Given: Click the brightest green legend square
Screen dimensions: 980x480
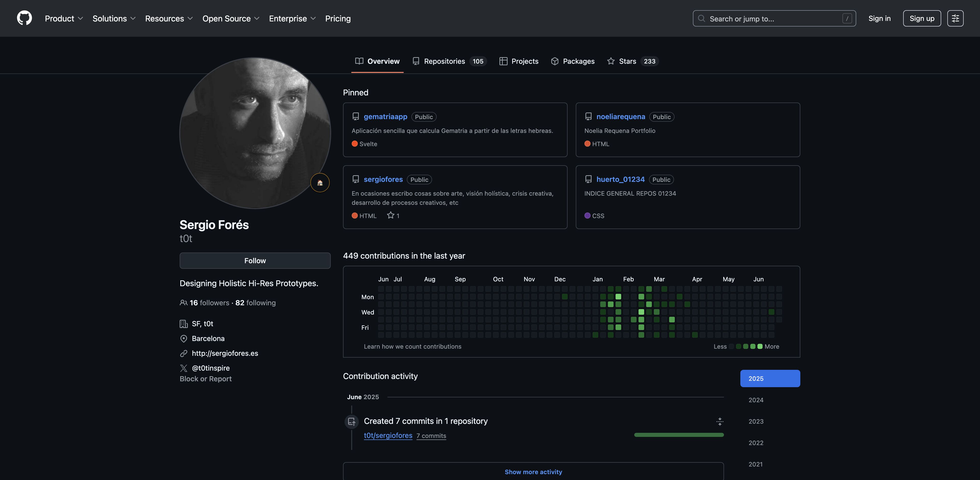Looking at the screenshot, I should (760, 347).
